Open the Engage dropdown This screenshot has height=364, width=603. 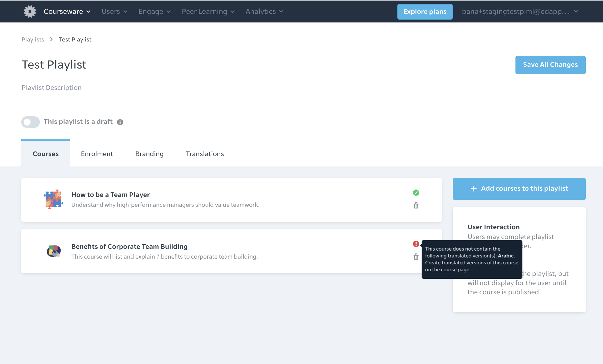(155, 12)
